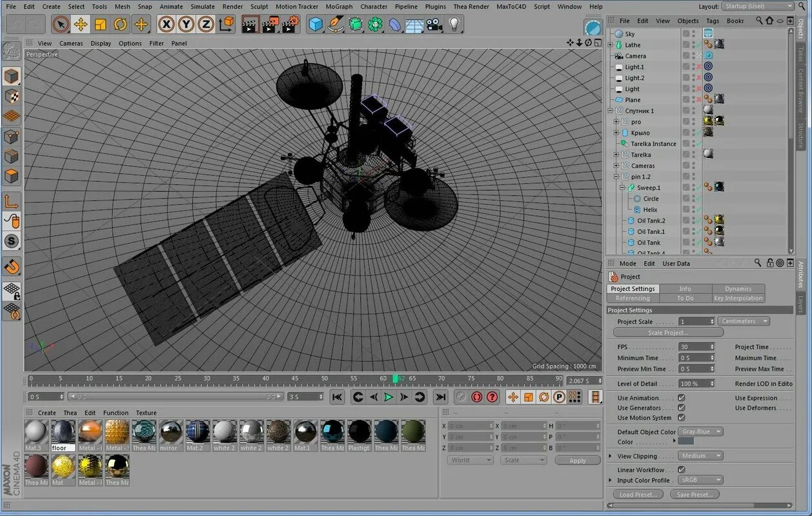812x516 pixels.
Task: Toggle the green check on the Helix object
Action: pyautogui.click(x=698, y=210)
